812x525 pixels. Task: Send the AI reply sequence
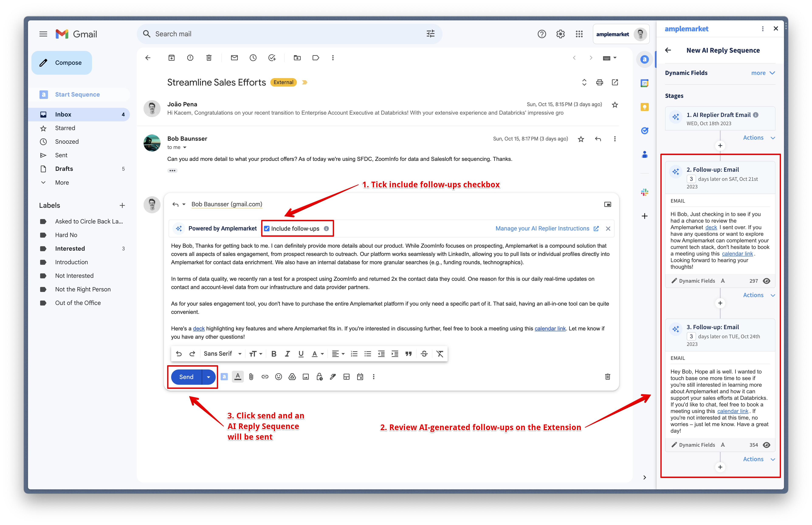(187, 377)
